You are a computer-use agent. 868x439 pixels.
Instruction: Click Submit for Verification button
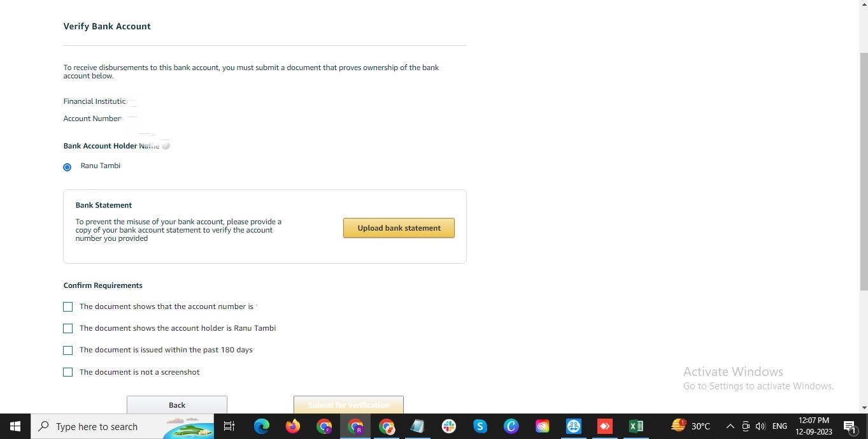click(348, 405)
